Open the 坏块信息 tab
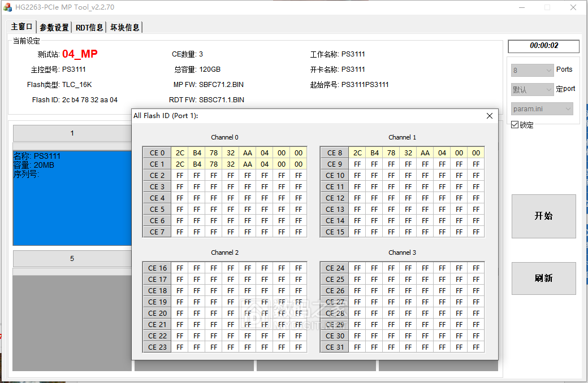The width and height of the screenshot is (588, 383). coord(125,28)
